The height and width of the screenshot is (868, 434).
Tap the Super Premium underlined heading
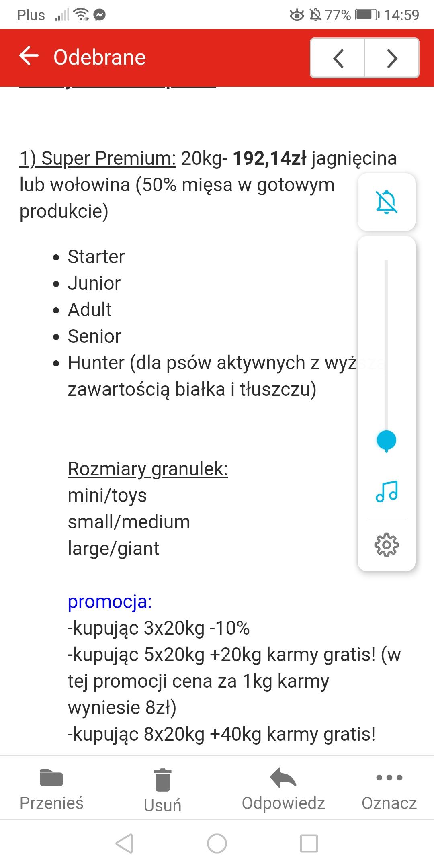click(x=98, y=158)
